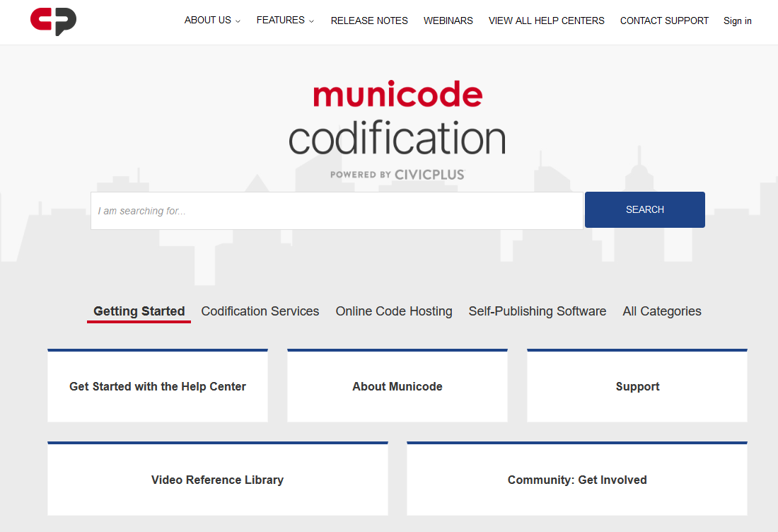This screenshot has width=778, height=532.
Task: Open View All Help Centers link
Action: (546, 21)
